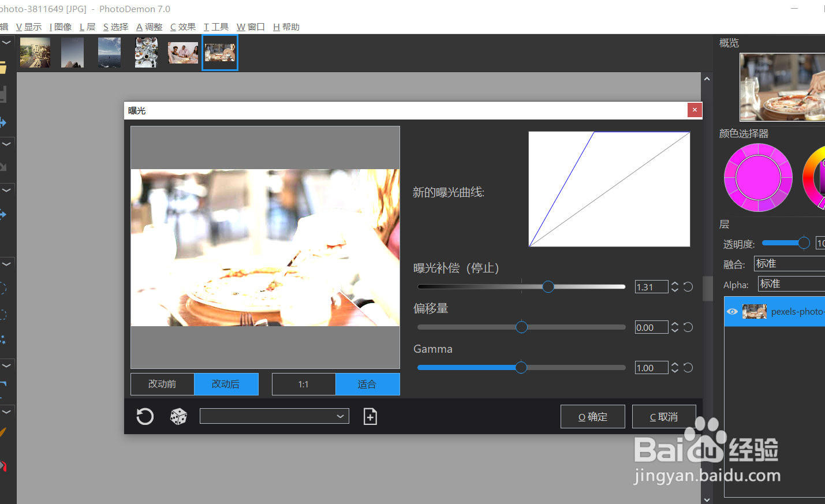Set preview zoom to 适合
The height and width of the screenshot is (504, 825).
pos(367,384)
